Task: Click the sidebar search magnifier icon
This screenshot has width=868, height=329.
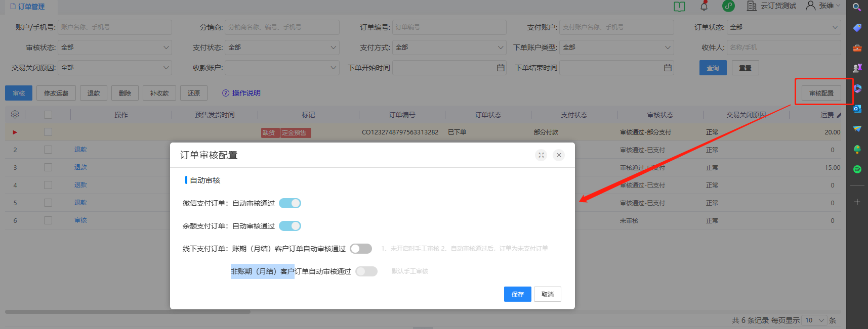Action: (857, 7)
